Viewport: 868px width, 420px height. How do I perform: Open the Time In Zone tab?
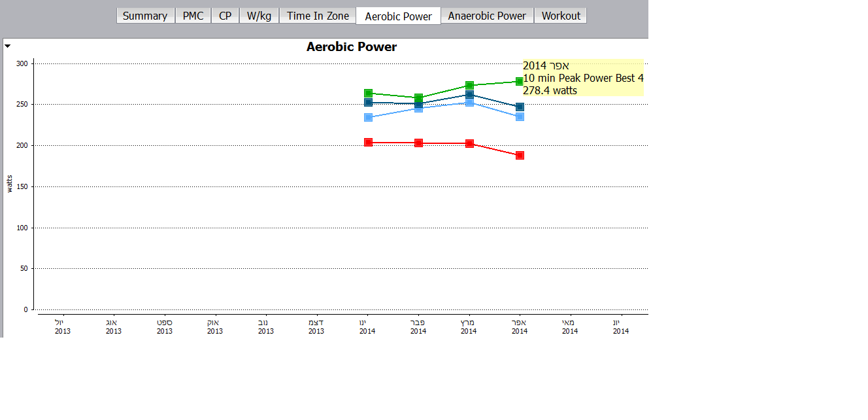(318, 16)
